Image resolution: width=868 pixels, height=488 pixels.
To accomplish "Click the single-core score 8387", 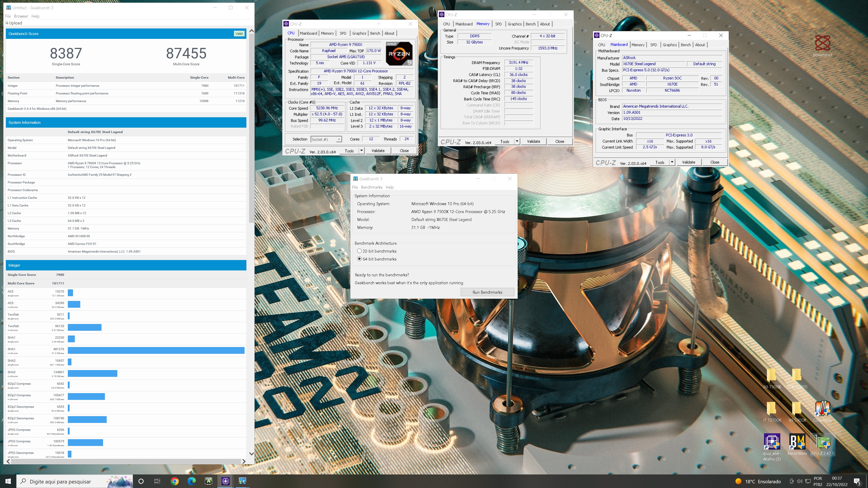I will point(66,53).
